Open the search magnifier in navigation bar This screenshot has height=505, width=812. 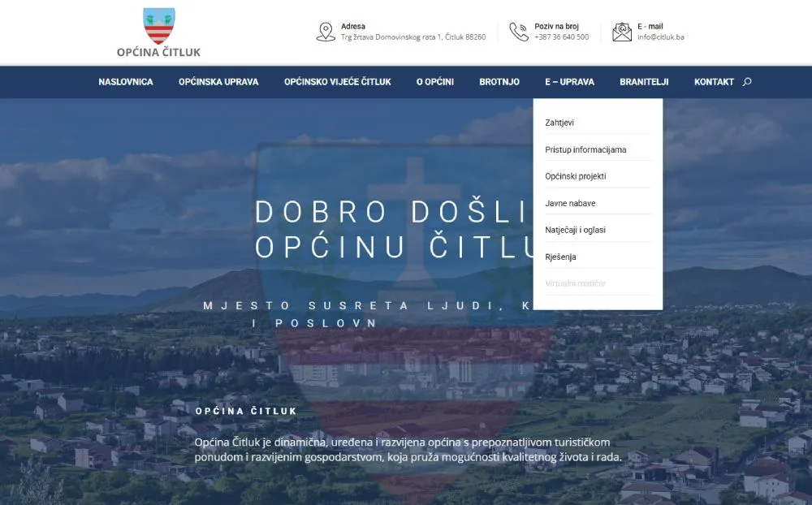point(747,82)
